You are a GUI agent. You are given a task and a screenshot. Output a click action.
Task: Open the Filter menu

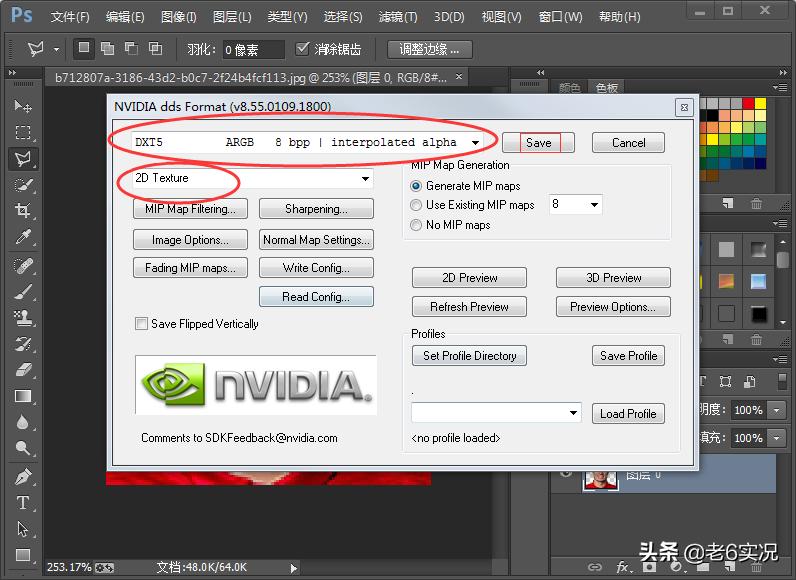tap(397, 17)
